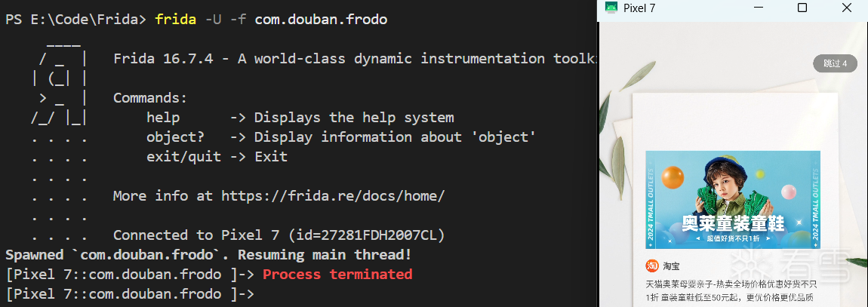Screen dimensions: 868x307
Task: Click the ad description text below Taobao
Action: [731, 290]
